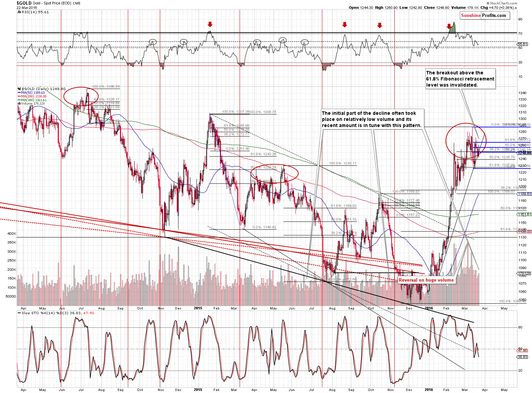The width and height of the screenshot is (532, 393).
Task: Click the 61.8%: 1169.93 Fibonacci label
Action: [x=344, y=206]
